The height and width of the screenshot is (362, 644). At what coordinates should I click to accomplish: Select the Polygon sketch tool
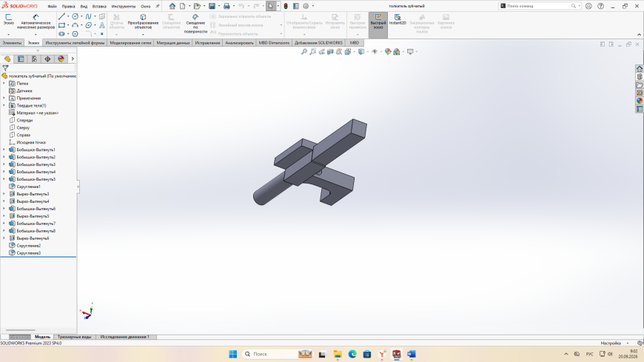(x=76, y=34)
